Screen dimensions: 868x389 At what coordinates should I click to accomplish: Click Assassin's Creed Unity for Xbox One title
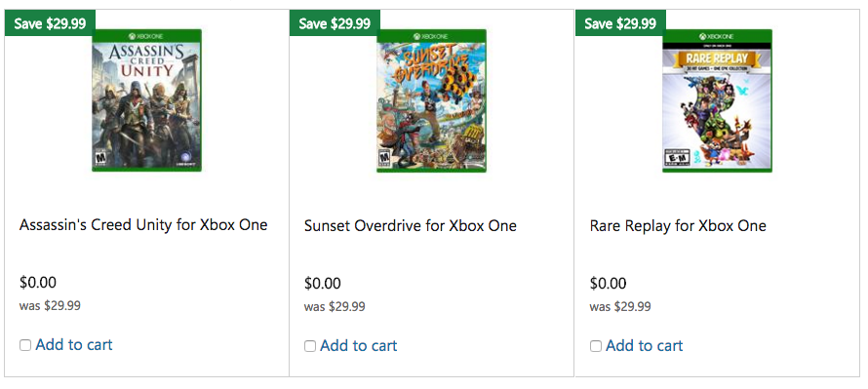pyautogui.click(x=143, y=225)
